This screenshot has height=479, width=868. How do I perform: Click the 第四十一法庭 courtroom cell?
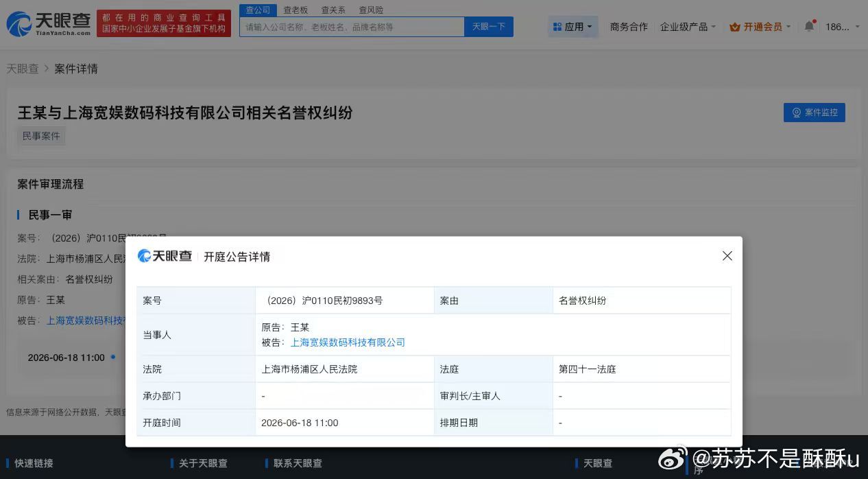pyautogui.click(x=642, y=369)
